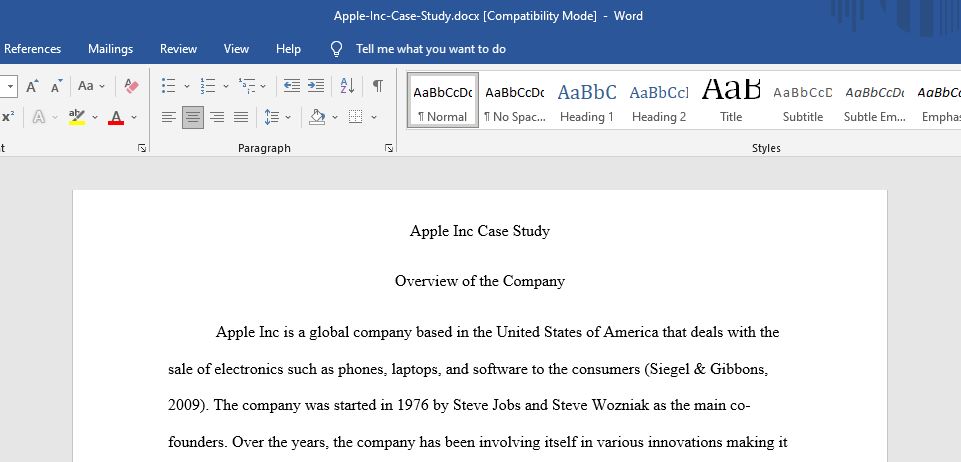Image resolution: width=961 pixels, height=462 pixels.
Task: Select the Normal style
Action: tap(443, 100)
